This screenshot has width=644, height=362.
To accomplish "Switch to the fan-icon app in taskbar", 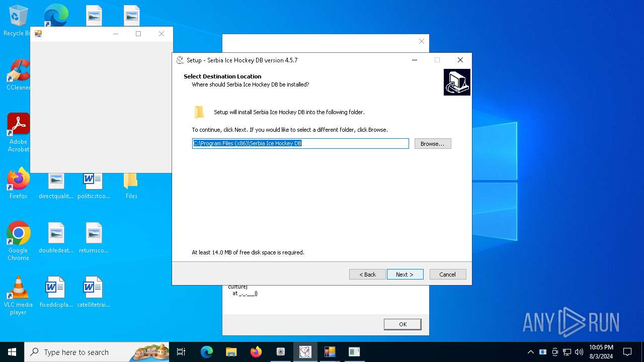I will tap(281, 352).
